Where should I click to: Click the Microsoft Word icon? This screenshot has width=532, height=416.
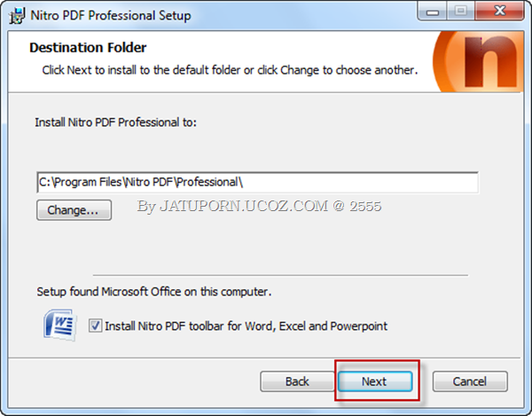pyautogui.click(x=60, y=325)
